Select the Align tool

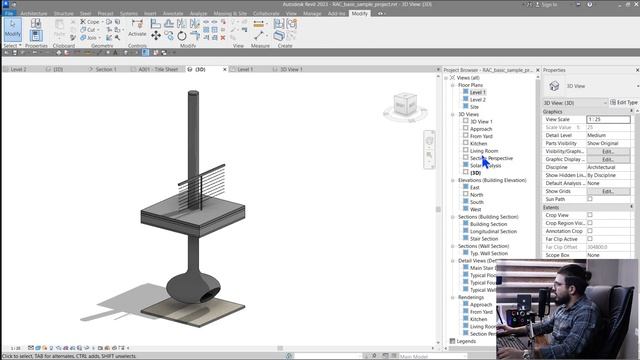(156, 24)
